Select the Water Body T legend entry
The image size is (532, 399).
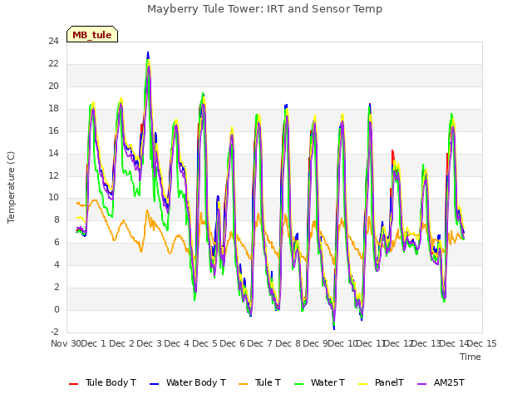coord(188,382)
